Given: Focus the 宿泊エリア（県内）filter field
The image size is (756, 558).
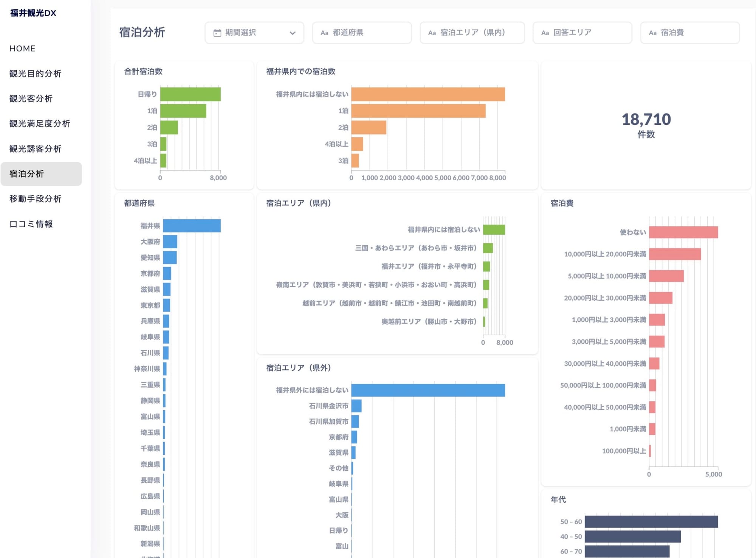Looking at the screenshot, I should [472, 33].
